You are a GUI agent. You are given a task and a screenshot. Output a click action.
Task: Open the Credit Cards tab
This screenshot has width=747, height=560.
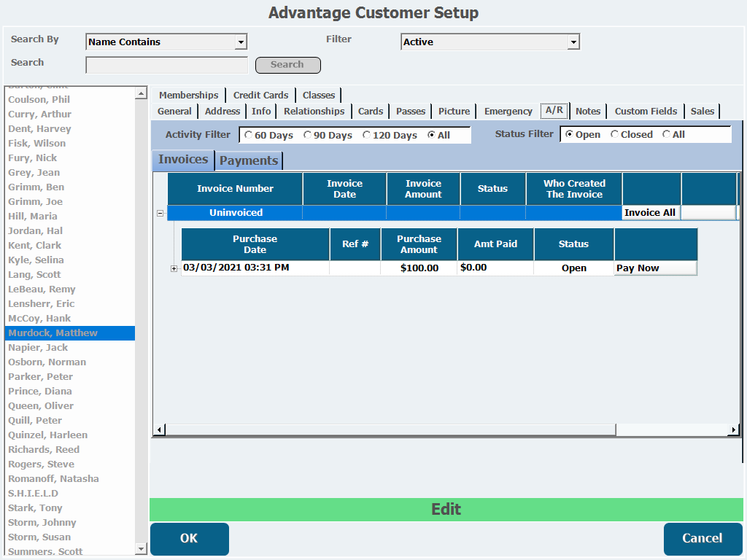tap(260, 95)
